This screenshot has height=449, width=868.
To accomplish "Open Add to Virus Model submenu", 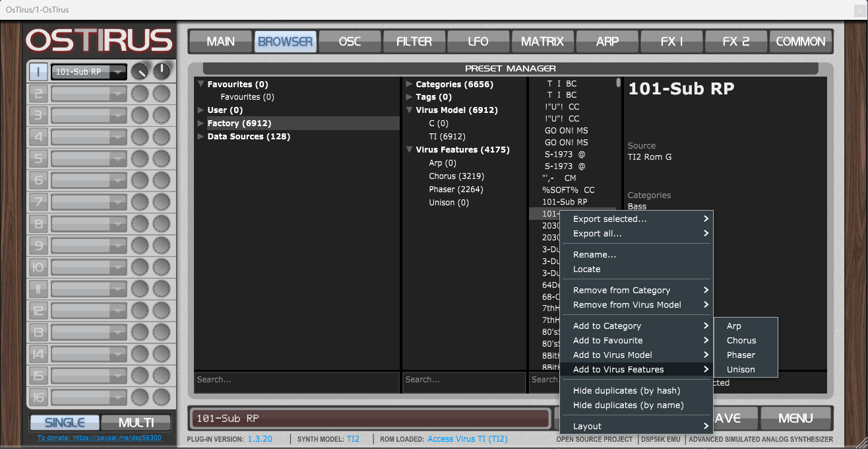I will pos(636,355).
